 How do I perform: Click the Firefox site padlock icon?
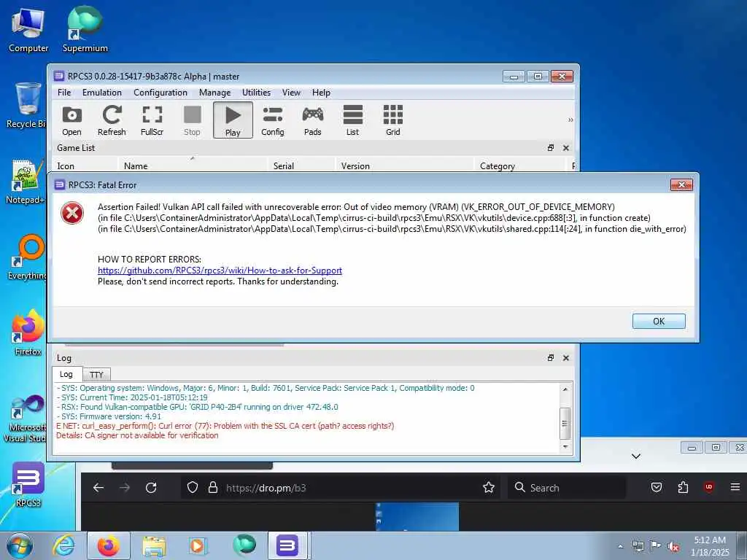pos(213,488)
